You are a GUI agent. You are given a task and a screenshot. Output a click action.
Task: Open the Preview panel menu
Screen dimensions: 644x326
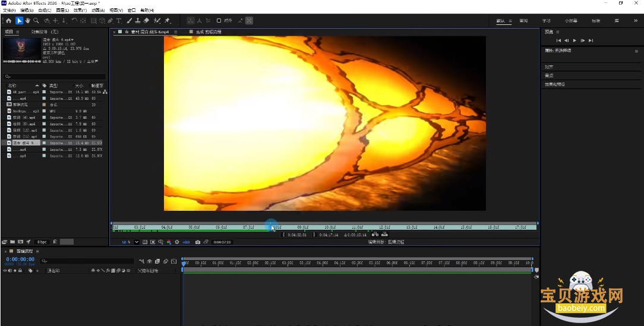[557, 31]
